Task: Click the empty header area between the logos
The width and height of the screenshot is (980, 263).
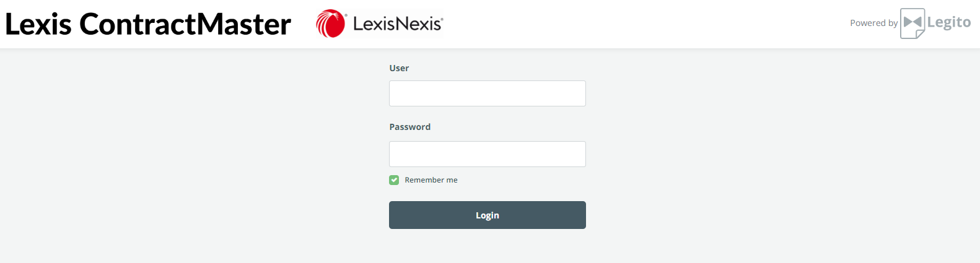Action: [644, 24]
